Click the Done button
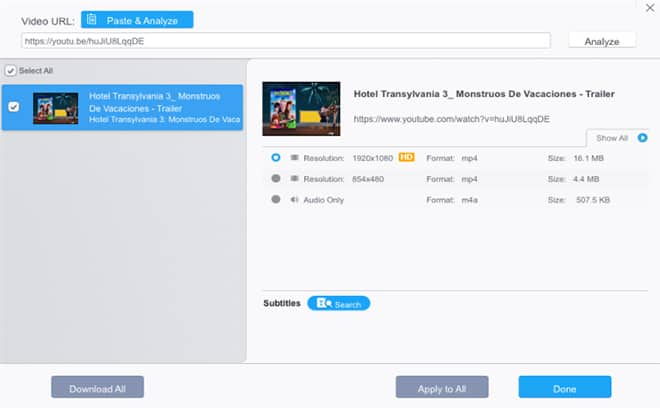Viewport: 660px width, 408px height. (x=565, y=387)
